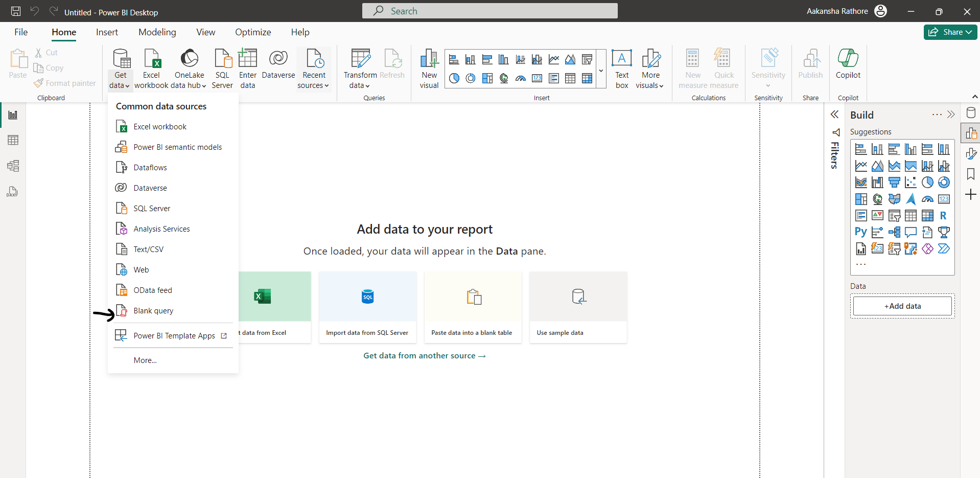Click the +Add data button
The width and height of the screenshot is (980, 478).
pyautogui.click(x=902, y=306)
